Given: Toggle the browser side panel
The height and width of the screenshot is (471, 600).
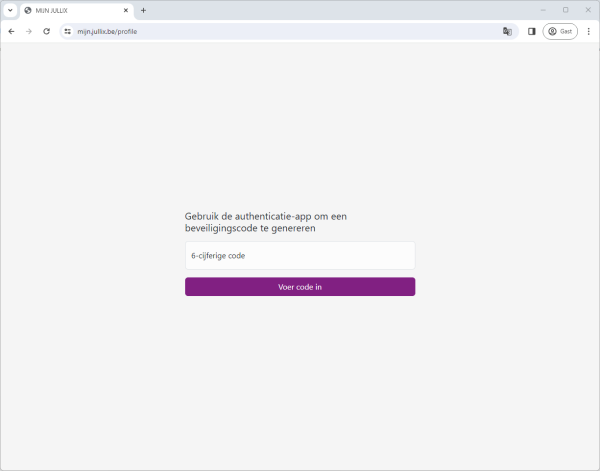Looking at the screenshot, I should click(532, 31).
